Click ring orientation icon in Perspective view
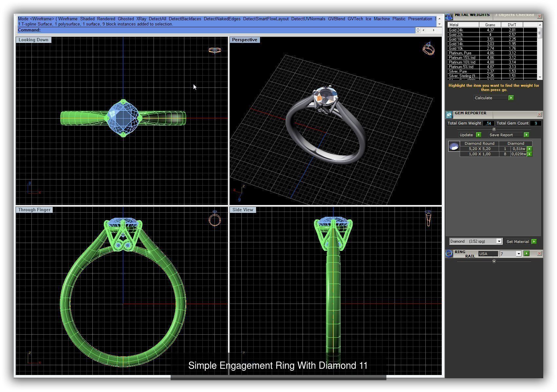Image resolution: width=557 pixels, height=392 pixels. click(429, 48)
